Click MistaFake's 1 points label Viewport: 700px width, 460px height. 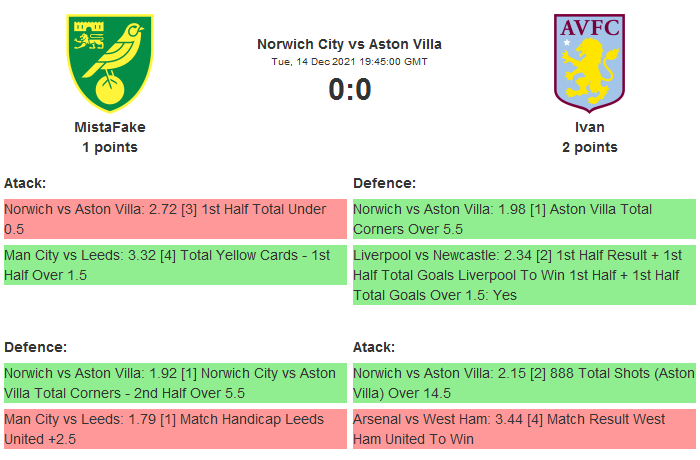click(x=110, y=147)
